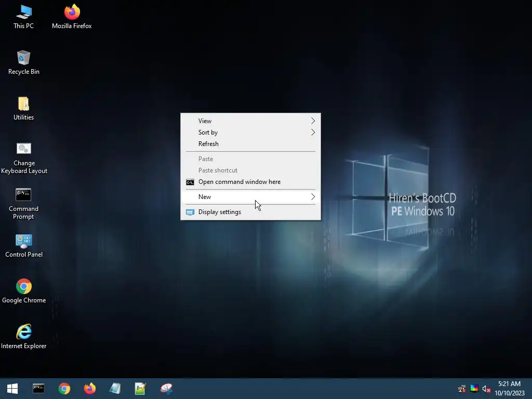The image size is (532, 399).
Task: Launch Google Chrome from the taskbar
Action: [x=64, y=389]
